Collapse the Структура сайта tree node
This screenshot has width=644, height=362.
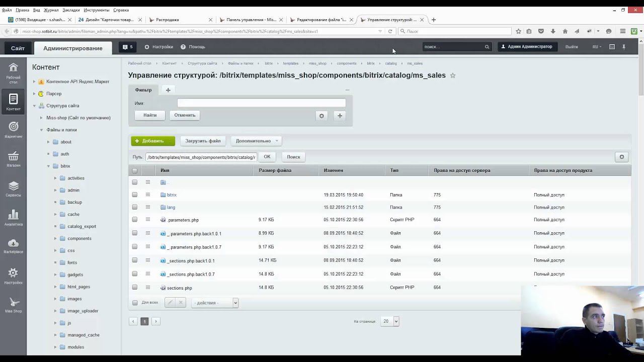click(34, 106)
